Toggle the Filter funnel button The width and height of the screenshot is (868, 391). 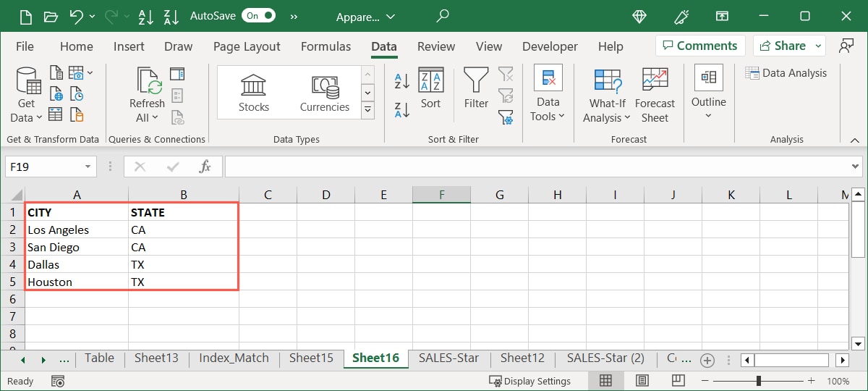[x=476, y=88]
